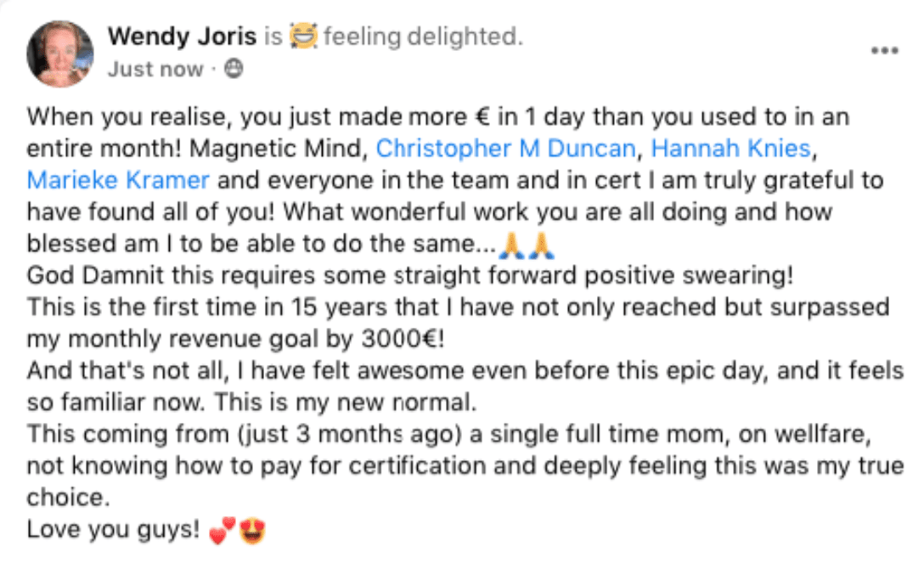Open the Hannah Knies tagged profile
The height and width of the screenshot is (574, 924).
point(731,149)
